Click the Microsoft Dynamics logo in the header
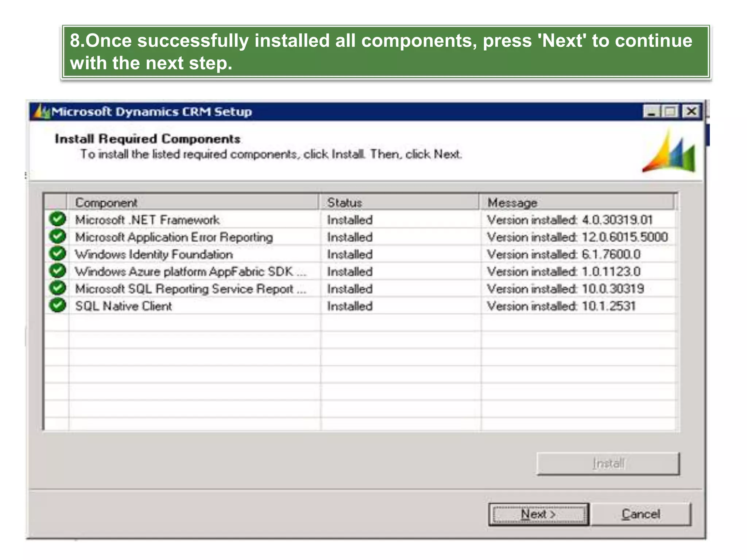Viewport: 747px width, 560px height. 670,150
